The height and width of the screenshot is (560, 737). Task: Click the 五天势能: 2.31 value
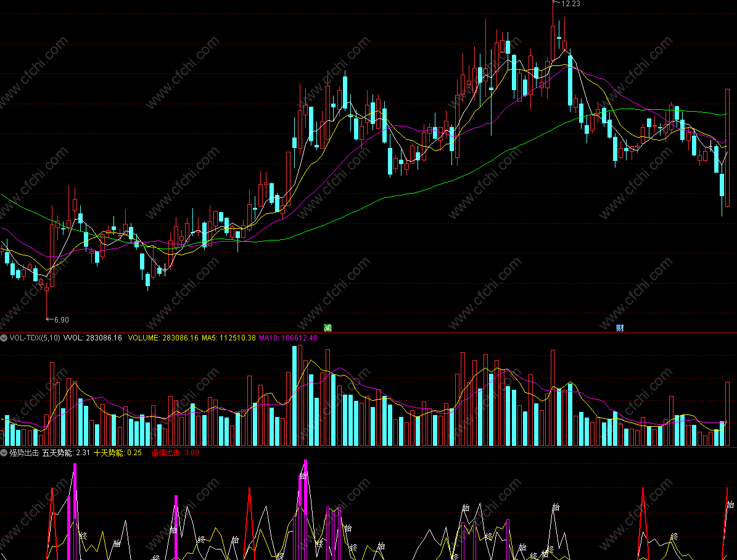[66, 453]
